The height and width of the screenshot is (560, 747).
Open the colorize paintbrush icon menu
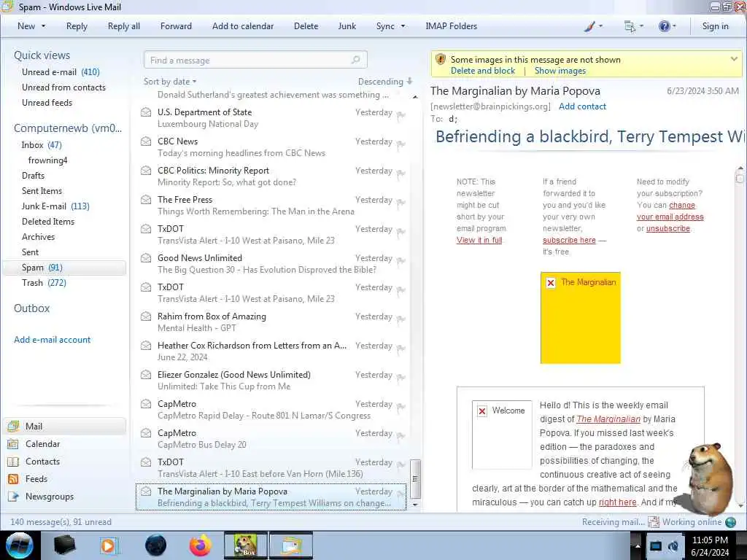point(589,26)
